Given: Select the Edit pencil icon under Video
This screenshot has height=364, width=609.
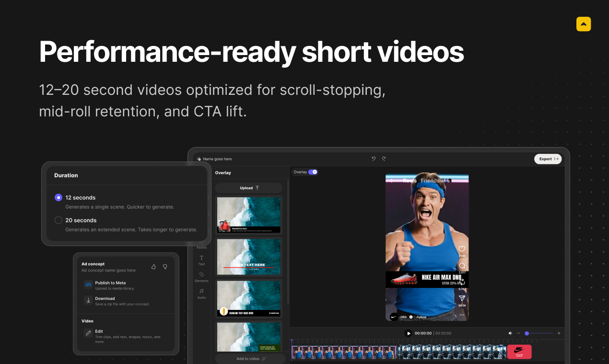Looking at the screenshot, I should click(88, 333).
